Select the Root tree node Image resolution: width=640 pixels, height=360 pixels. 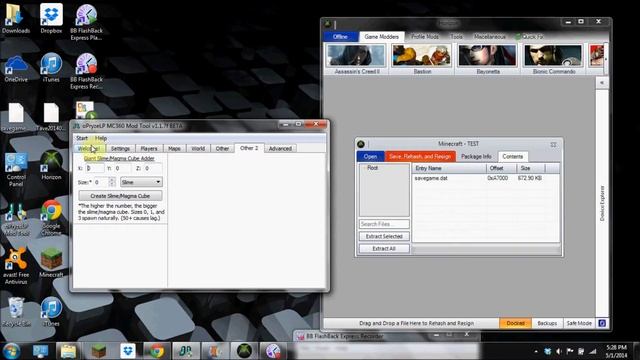click(x=372, y=168)
